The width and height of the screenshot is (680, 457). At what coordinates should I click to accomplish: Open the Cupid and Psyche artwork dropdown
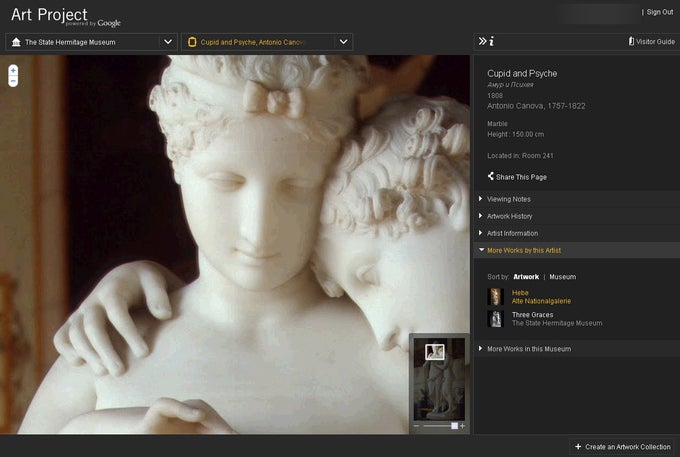(x=267, y=42)
